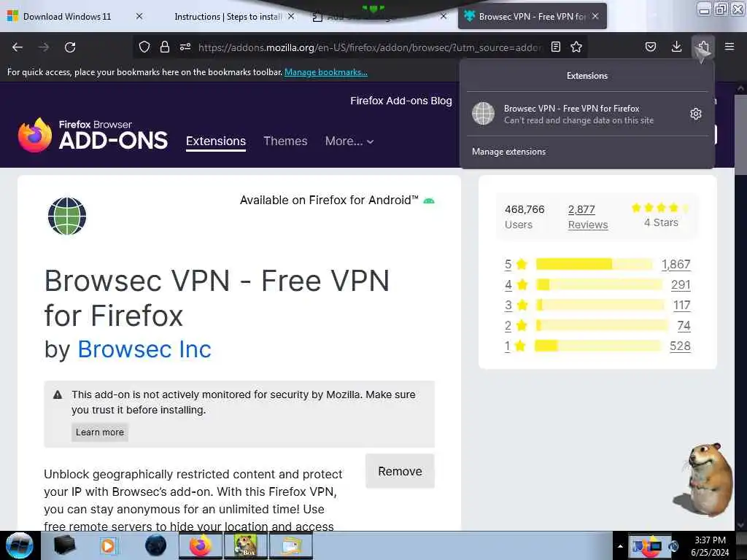Click the Remove add-on button
The image size is (747, 560).
[400, 472]
